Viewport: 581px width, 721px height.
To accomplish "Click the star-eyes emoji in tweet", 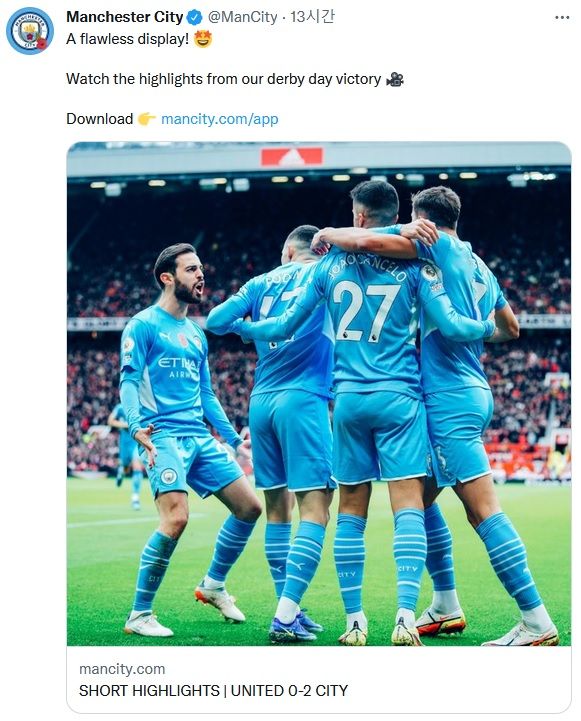I will (x=203, y=39).
